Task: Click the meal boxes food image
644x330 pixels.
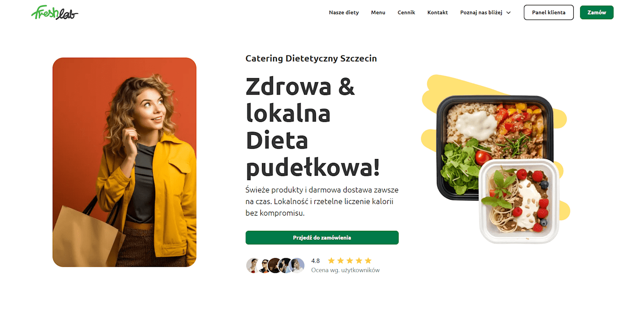Action: point(496,162)
